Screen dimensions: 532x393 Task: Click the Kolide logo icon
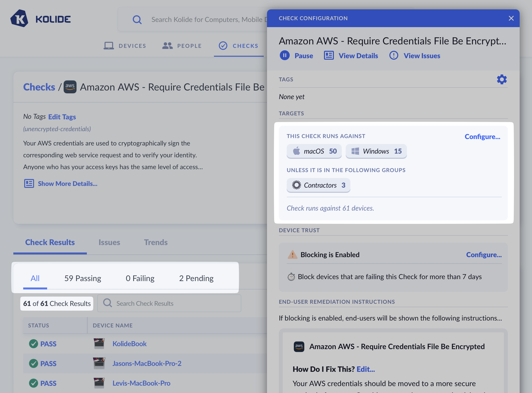pos(19,19)
